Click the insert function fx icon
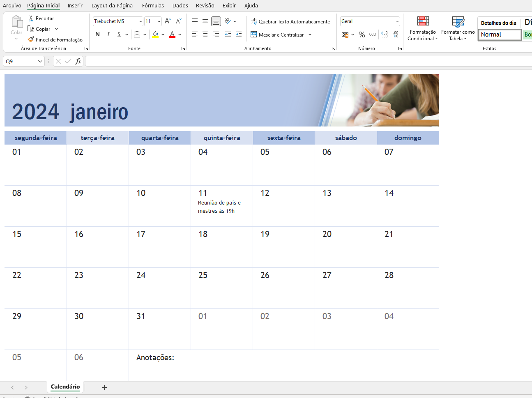 click(x=78, y=61)
